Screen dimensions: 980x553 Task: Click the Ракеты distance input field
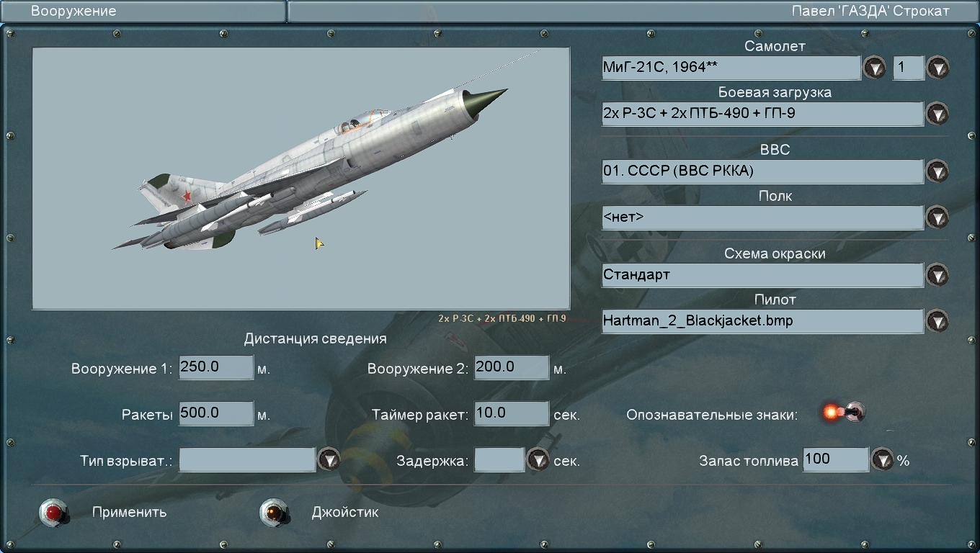point(216,413)
